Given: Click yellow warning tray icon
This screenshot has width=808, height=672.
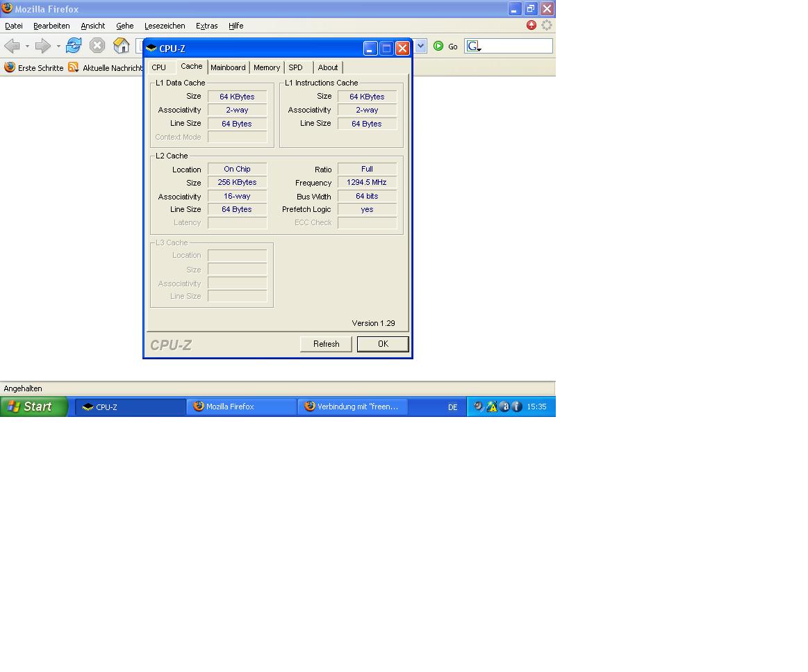Looking at the screenshot, I should 492,407.
